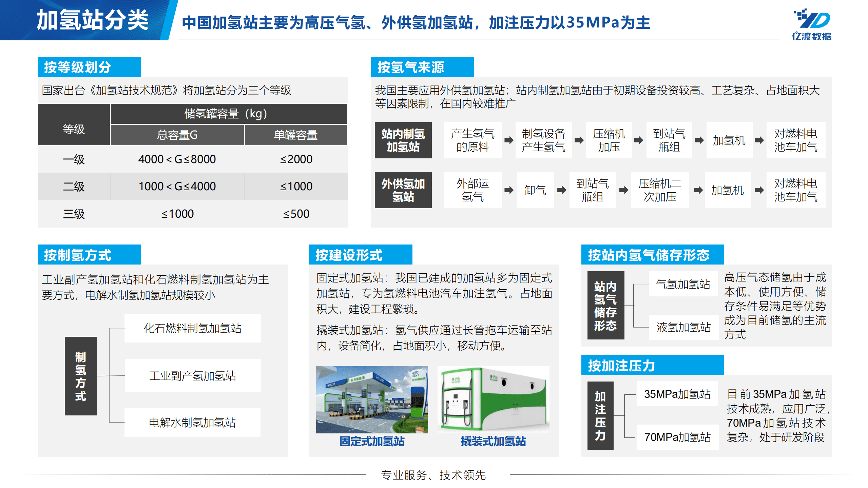Switch to the 按等级划分 section header
Viewport: 868px width, 488px height.
pos(89,67)
